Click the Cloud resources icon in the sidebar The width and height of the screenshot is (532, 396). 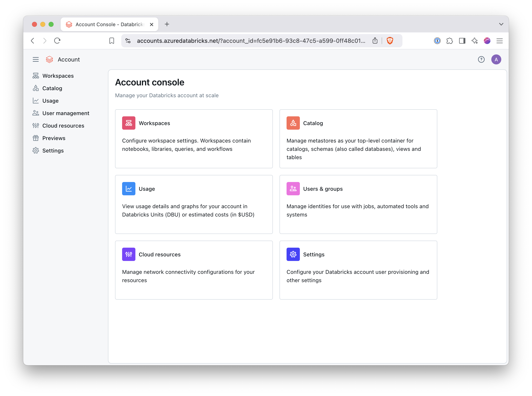[36, 126]
